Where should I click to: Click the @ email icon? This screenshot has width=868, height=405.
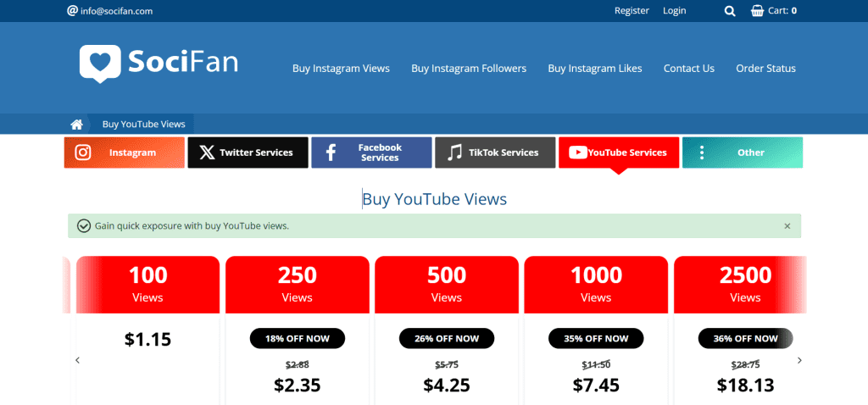[x=72, y=10]
